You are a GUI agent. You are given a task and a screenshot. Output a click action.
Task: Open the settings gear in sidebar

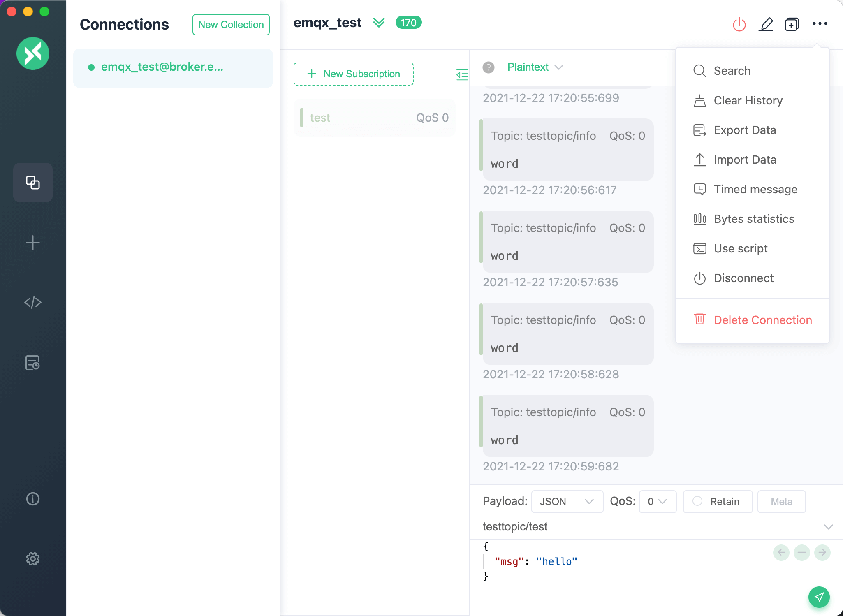click(33, 559)
